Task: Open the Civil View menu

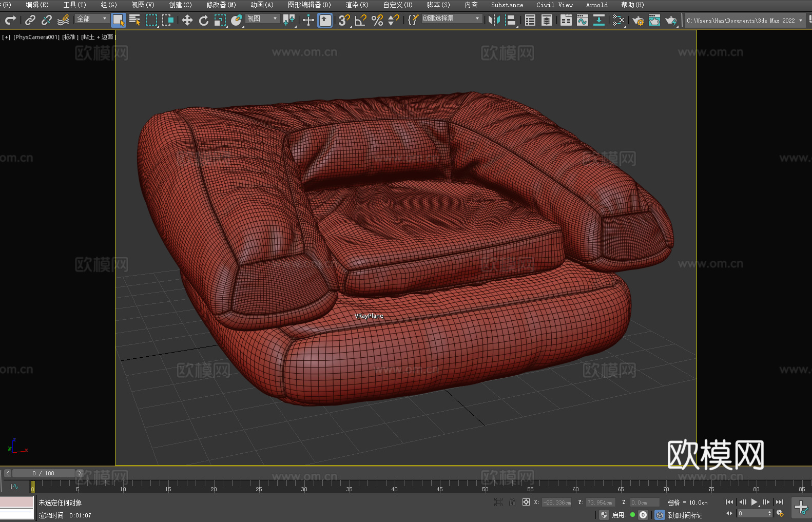Action: (x=555, y=5)
